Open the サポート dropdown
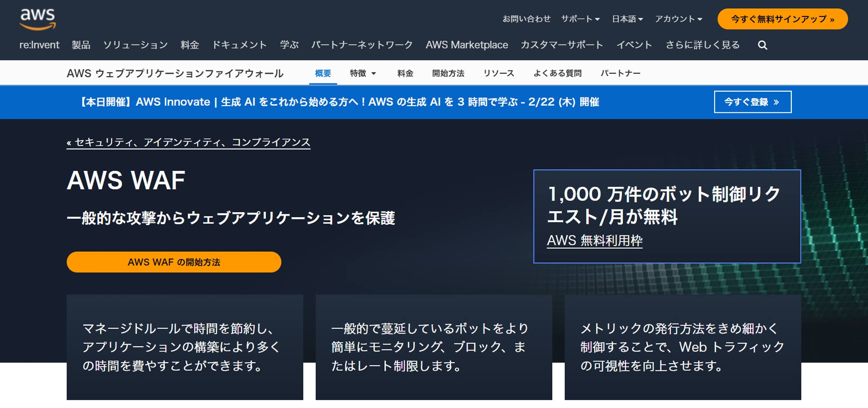 580,19
